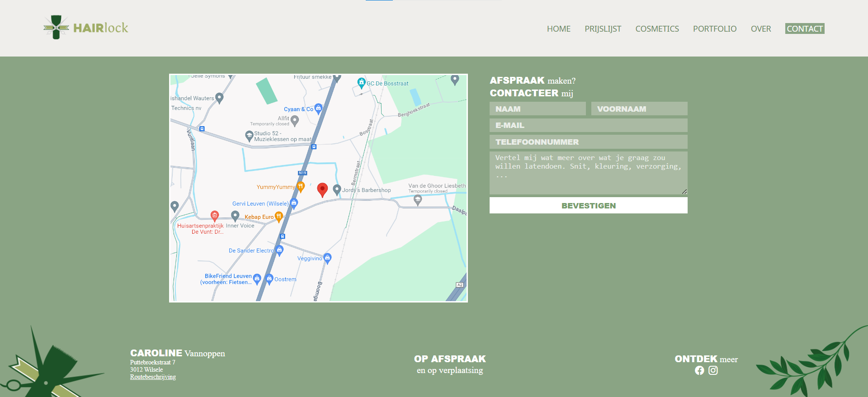
Task: Click the HAIRlock logo
Action: point(86,28)
